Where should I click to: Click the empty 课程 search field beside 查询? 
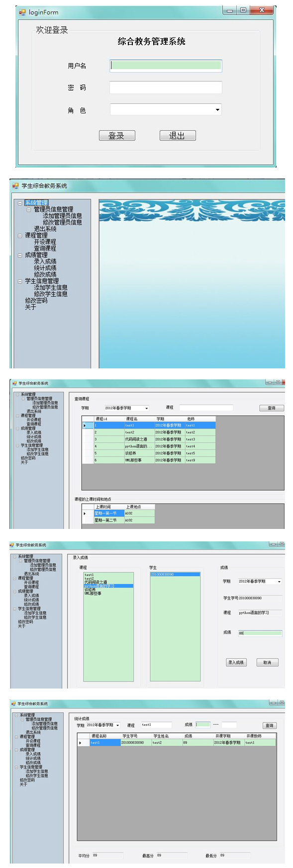pos(206,408)
